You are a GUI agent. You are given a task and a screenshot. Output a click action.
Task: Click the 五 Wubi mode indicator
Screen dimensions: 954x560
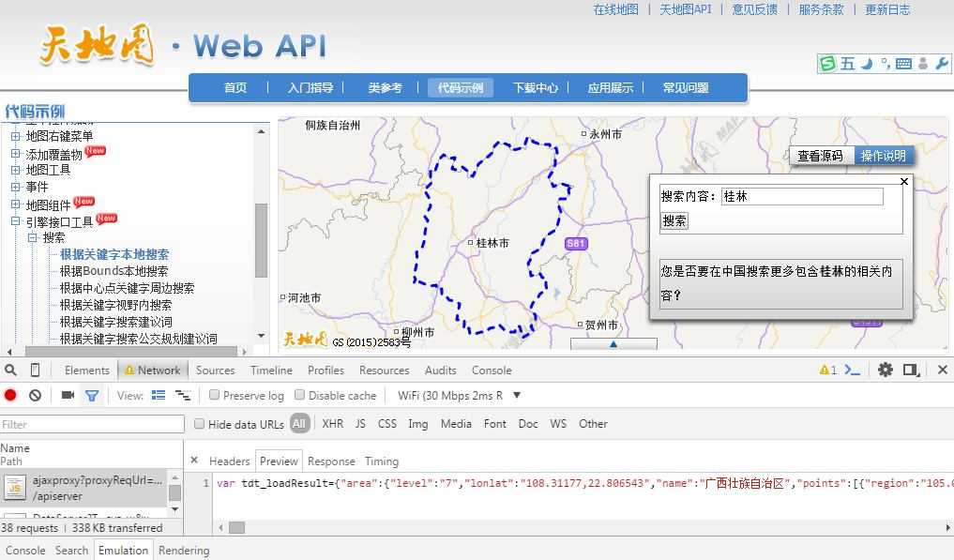click(x=848, y=63)
